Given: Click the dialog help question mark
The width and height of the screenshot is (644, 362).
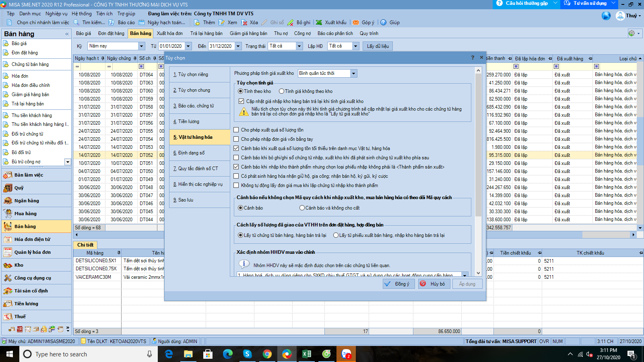Looking at the screenshot, I should point(473,58).
